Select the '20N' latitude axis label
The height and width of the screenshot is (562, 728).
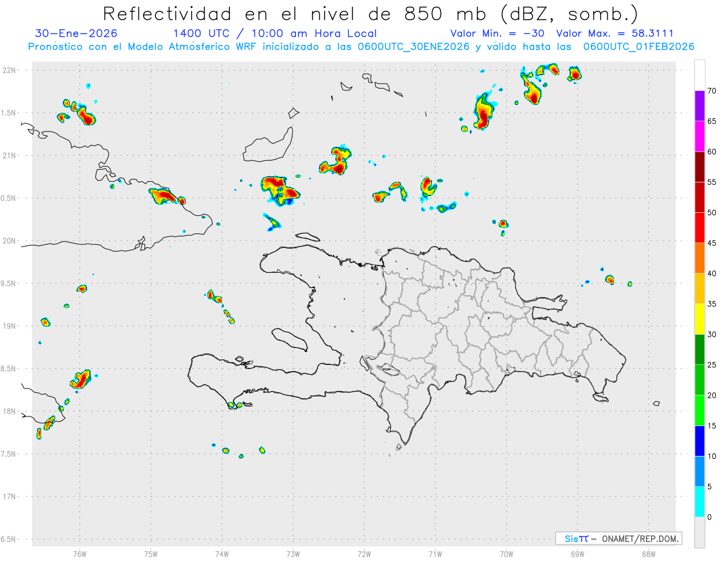(8, 241)
